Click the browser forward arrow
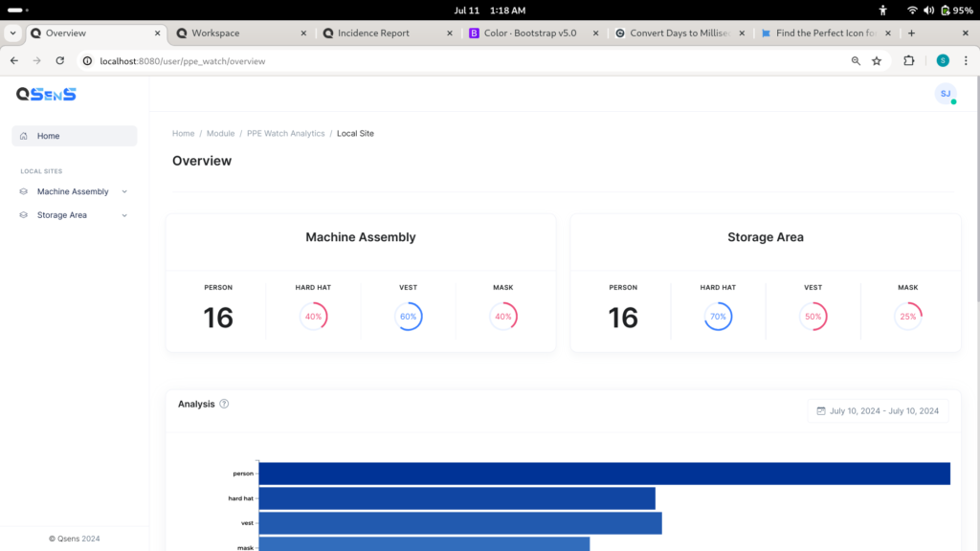Viewport: 980px width, 551px height. point(37,60)
